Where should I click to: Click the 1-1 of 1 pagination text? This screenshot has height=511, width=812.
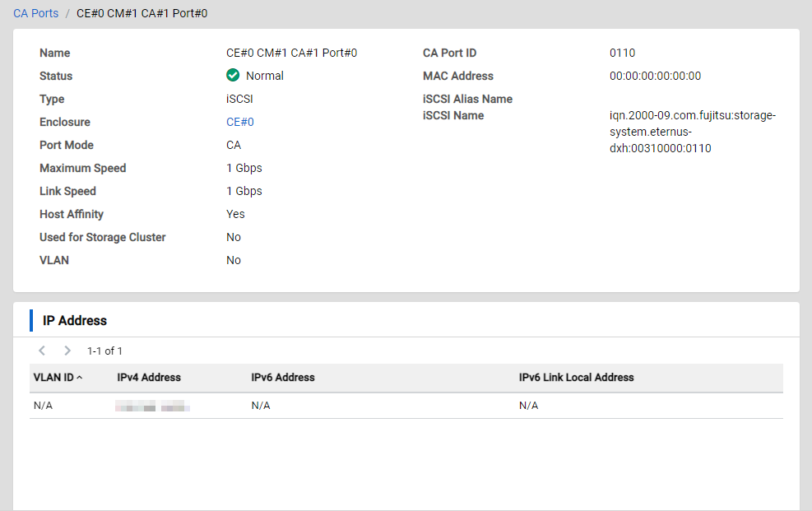(x=104, y=351)
